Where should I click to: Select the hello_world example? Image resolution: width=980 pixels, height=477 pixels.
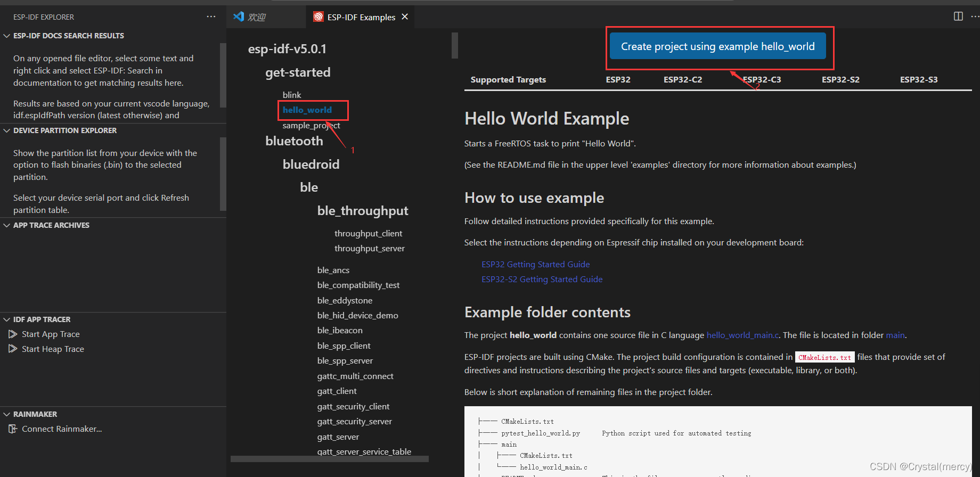pos(307,110)
